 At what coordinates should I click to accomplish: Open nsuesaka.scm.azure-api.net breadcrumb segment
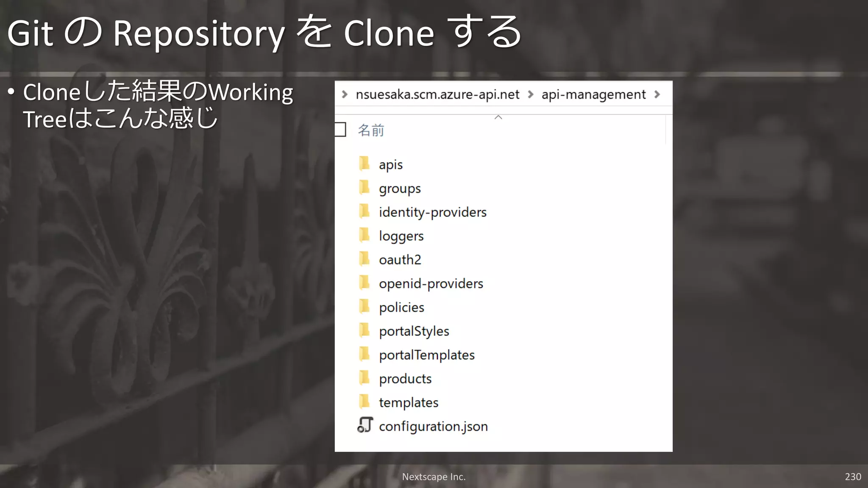437,94
